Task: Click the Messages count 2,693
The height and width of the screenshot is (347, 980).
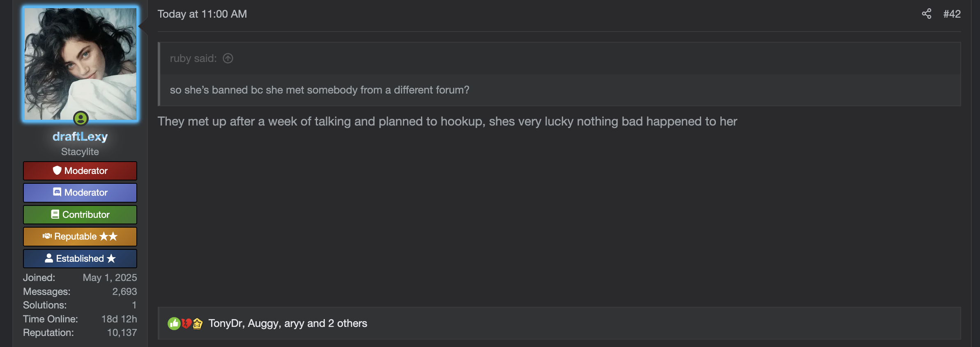Action: 124,292
